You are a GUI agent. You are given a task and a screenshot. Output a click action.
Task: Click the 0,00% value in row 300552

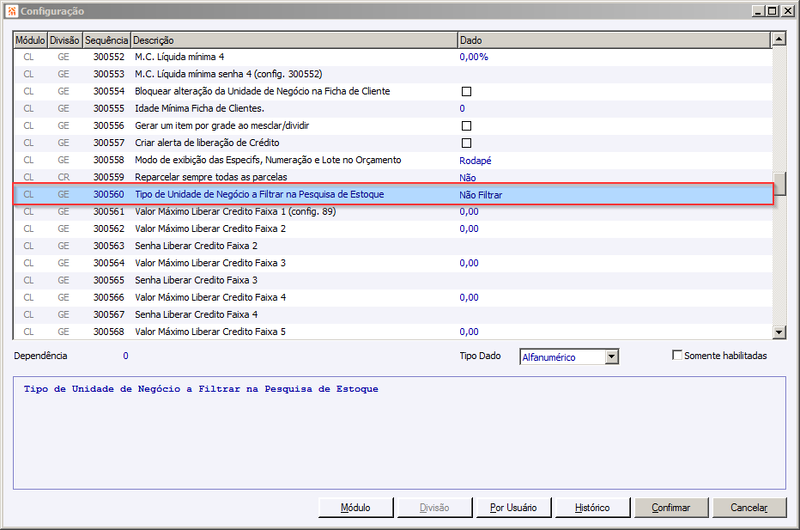[x=473, y=57]
